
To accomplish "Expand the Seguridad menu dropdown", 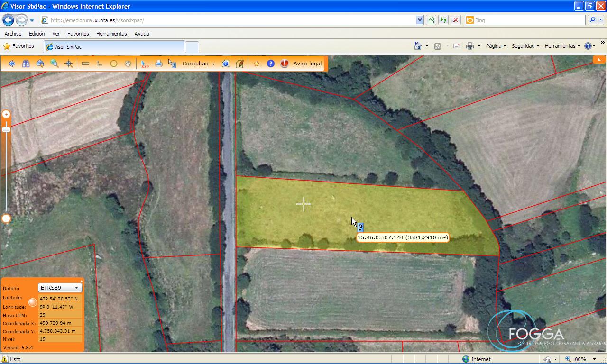I will tap(525, 46).
